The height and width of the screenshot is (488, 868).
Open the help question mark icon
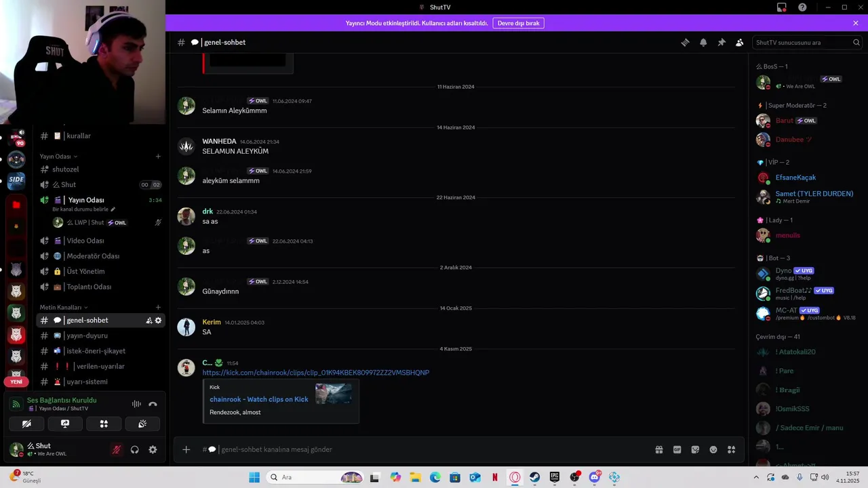pyautogui.click(x=802, y=7)
